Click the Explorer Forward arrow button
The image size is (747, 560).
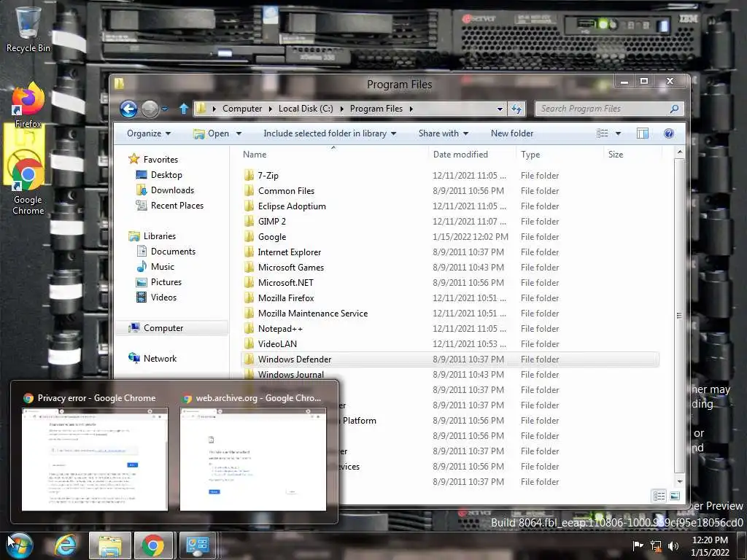coord(150,109)
